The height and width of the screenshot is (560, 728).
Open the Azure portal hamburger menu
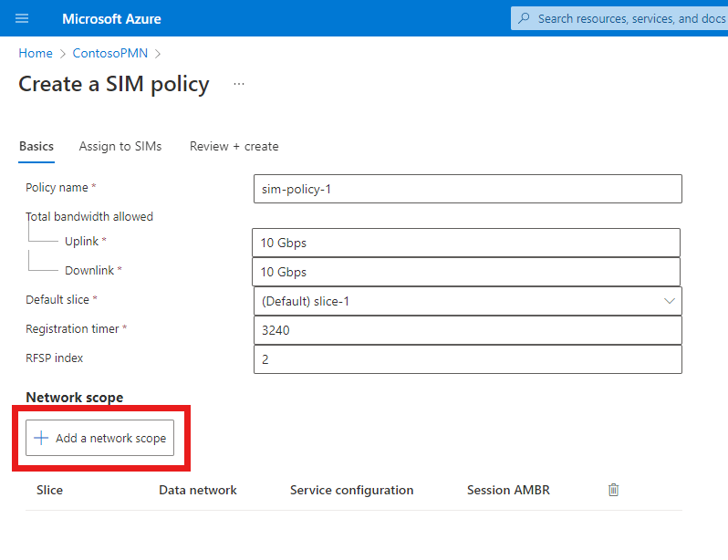click(22, 18)
